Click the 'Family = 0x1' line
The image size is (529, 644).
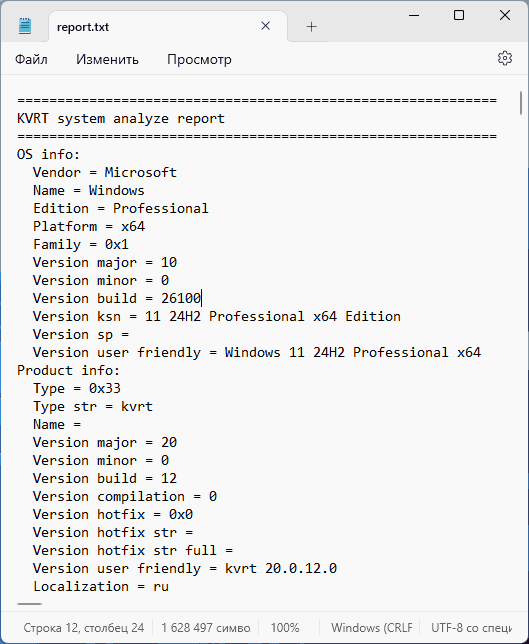click(81, 245)
